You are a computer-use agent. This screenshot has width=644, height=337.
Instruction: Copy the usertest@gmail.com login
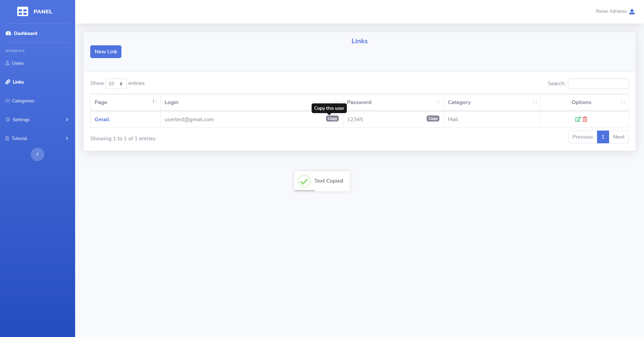pos(332,119)
